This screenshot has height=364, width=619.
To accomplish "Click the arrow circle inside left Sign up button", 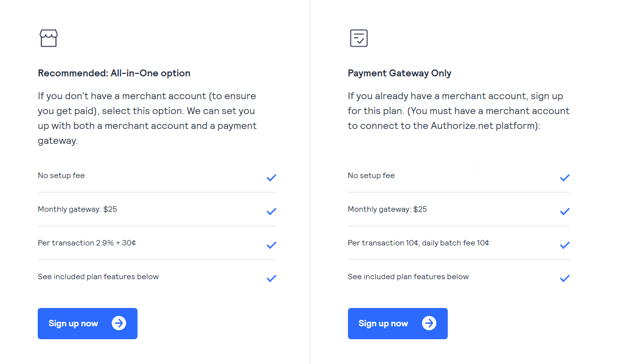I will [x=119, y=323].
